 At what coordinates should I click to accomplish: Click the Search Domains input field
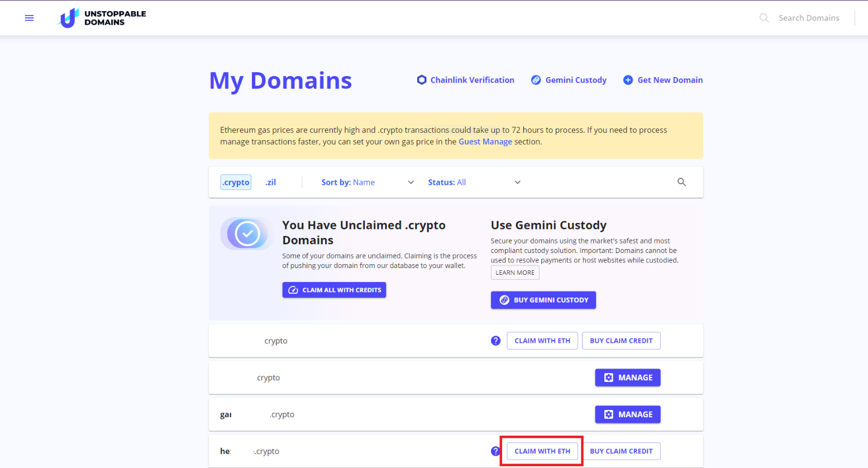808,18
